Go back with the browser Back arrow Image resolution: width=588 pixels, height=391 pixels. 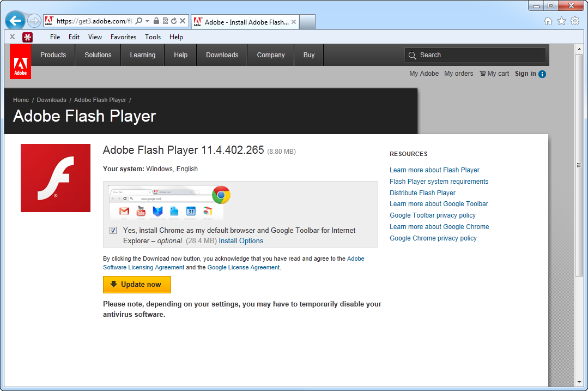[15, 21]
